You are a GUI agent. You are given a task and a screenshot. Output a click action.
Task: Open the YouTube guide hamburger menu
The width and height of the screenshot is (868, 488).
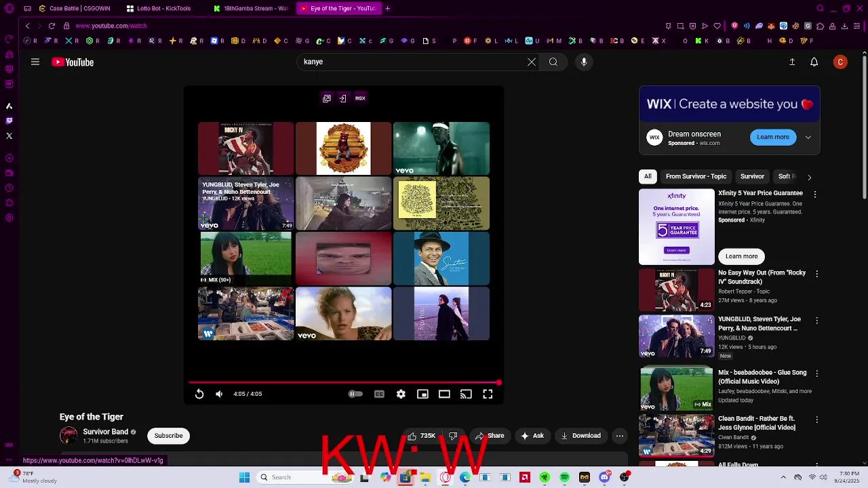(35, 62)
